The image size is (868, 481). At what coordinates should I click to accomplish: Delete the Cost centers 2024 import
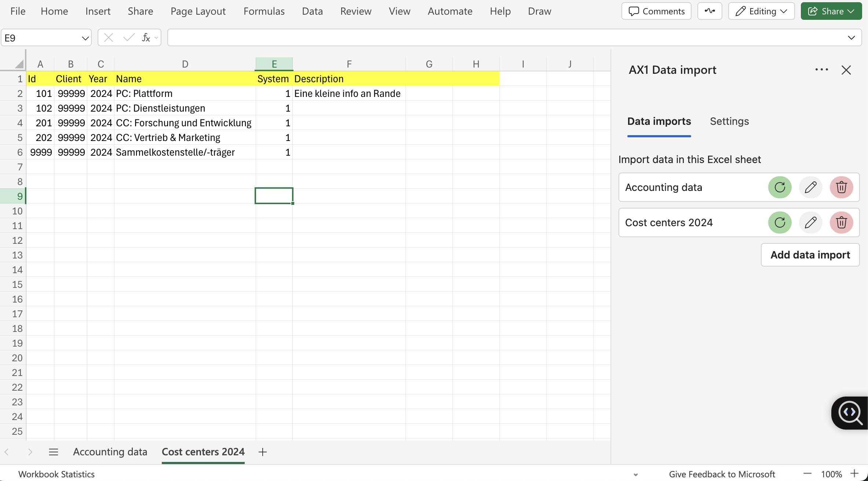coord(841,223)
